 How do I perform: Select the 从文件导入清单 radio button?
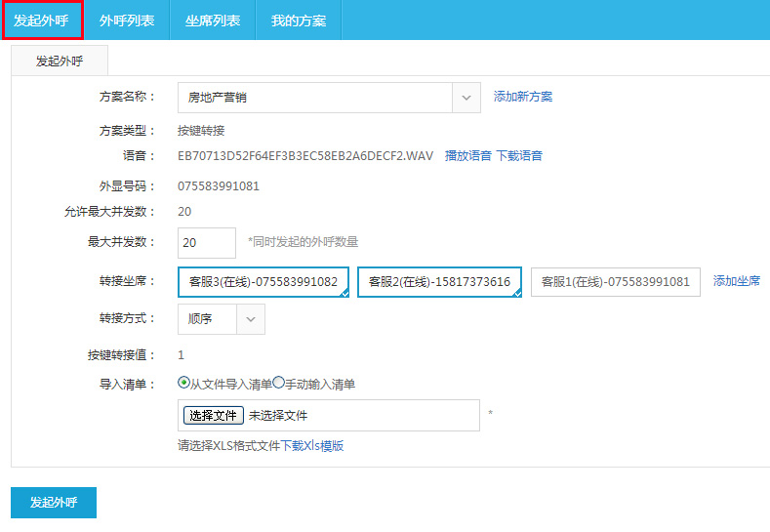183,384
